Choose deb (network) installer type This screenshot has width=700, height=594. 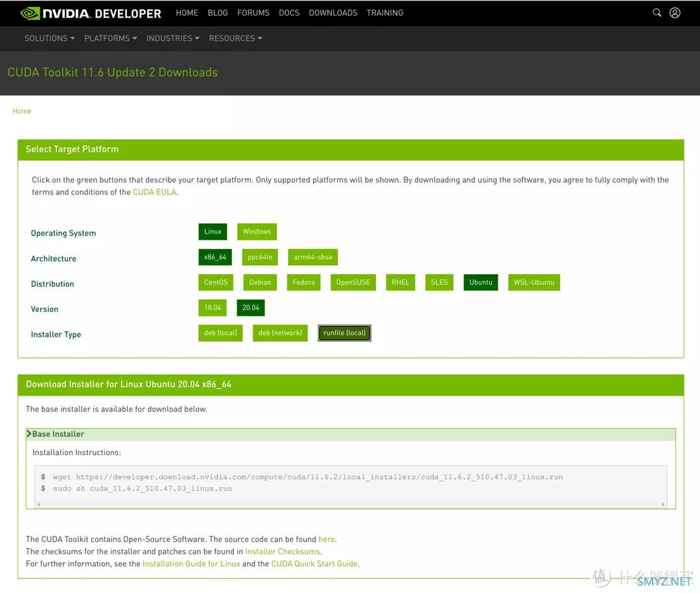tap(280, 333)
